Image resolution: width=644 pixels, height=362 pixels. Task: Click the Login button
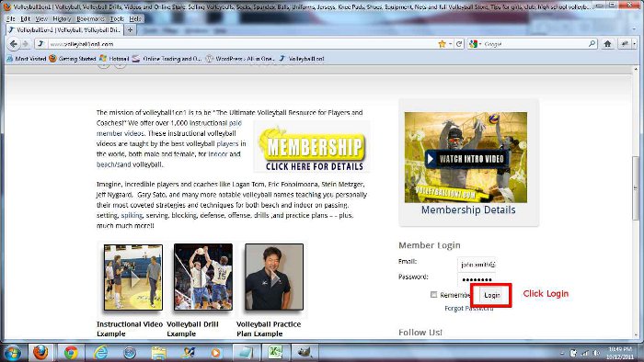click(491, 295)
